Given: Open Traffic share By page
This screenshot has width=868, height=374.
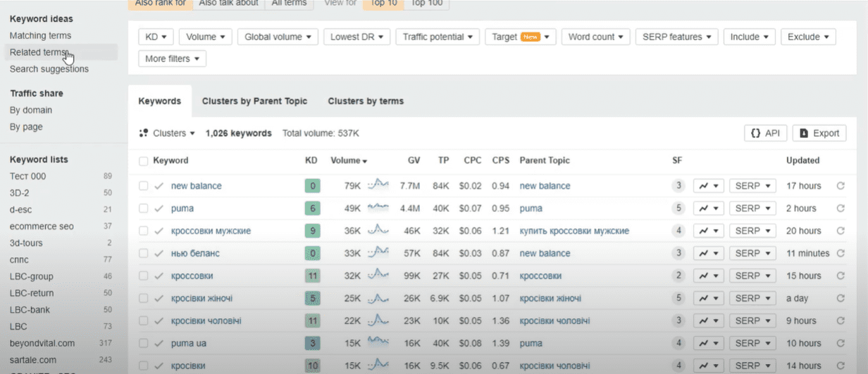Looking at the screenshot, I should (x=26, y=127).
